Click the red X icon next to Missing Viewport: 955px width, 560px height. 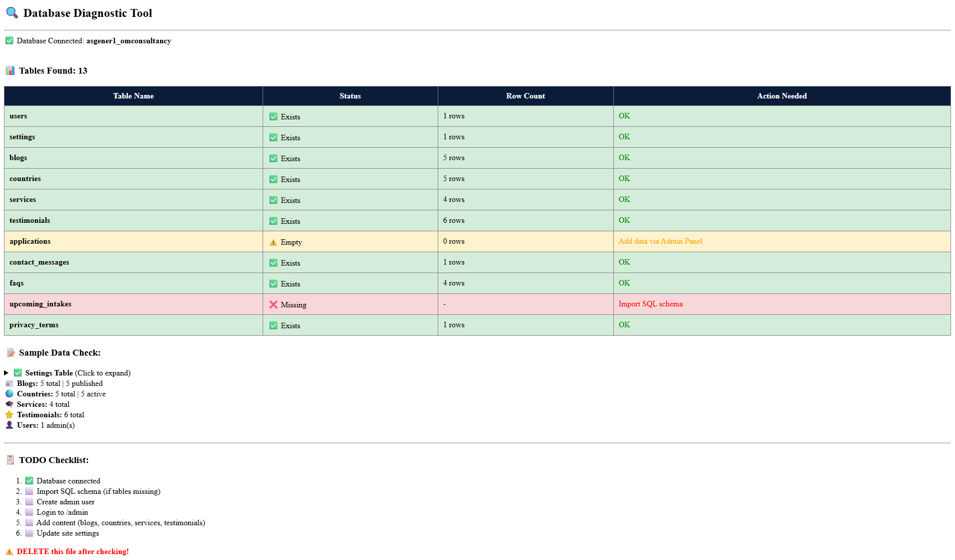coord(274,304)
